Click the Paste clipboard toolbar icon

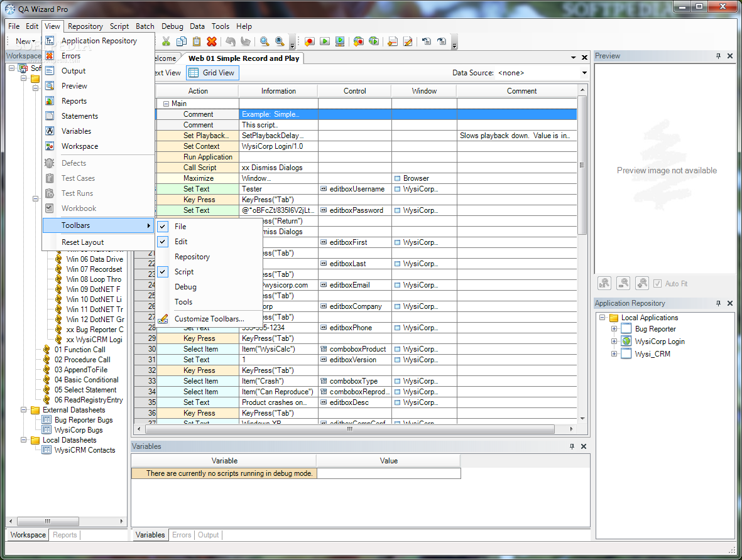[197, 41]
